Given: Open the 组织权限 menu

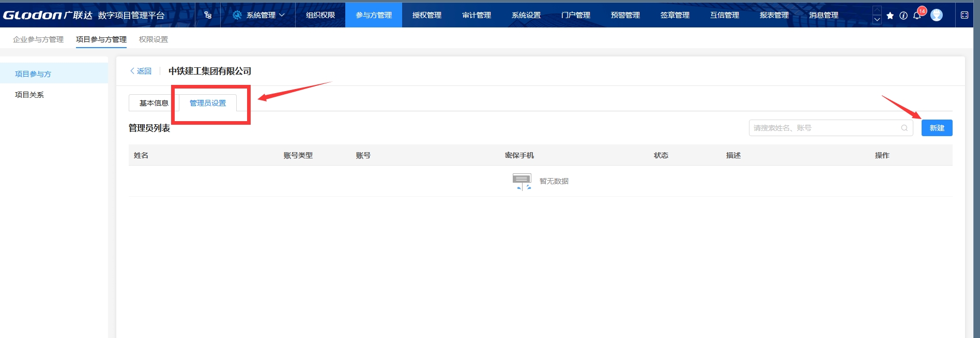Looking at the screenshot, I should [320, 15].
